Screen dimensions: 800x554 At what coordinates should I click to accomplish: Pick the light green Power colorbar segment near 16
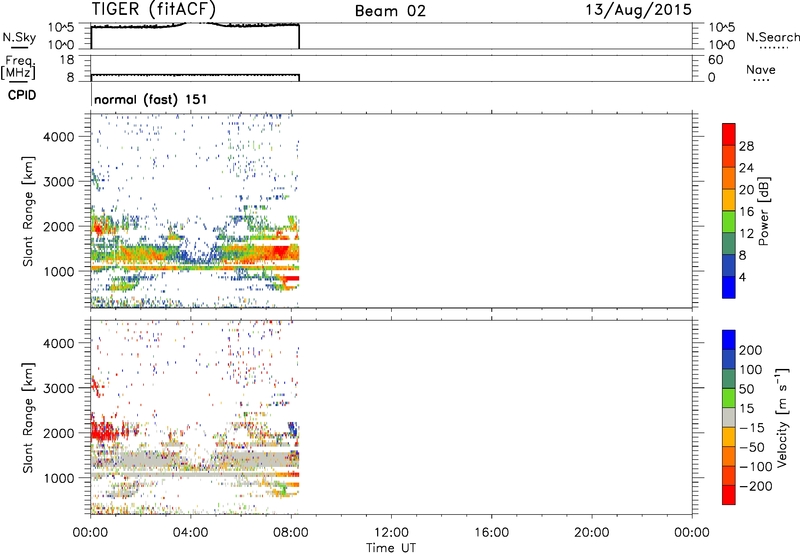pyautogui.click(x=729, y=221)
